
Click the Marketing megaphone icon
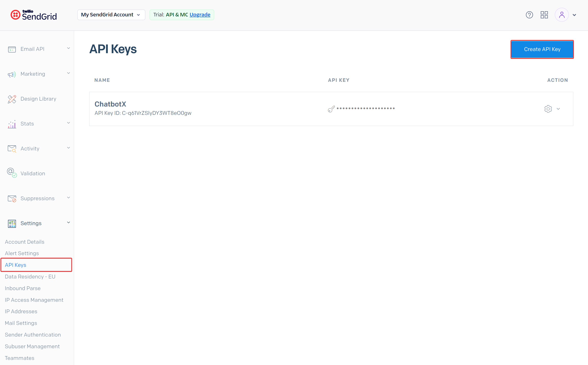[x=12, y=74]
